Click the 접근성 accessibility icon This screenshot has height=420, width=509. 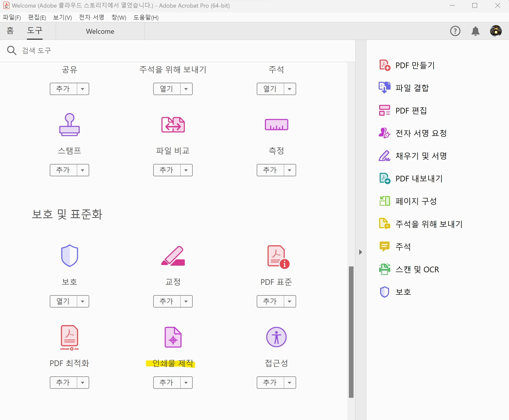coord(276,337)
